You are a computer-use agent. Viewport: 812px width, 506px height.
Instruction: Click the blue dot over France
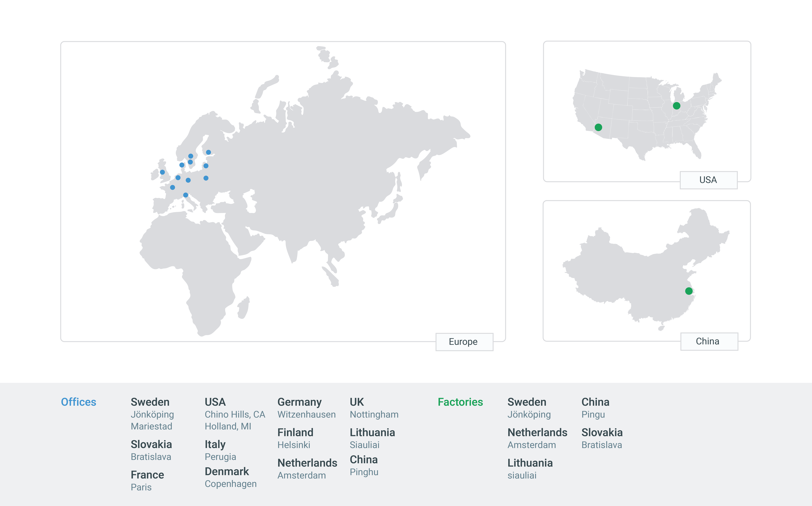pyautogui.click(x=172, y=187)
